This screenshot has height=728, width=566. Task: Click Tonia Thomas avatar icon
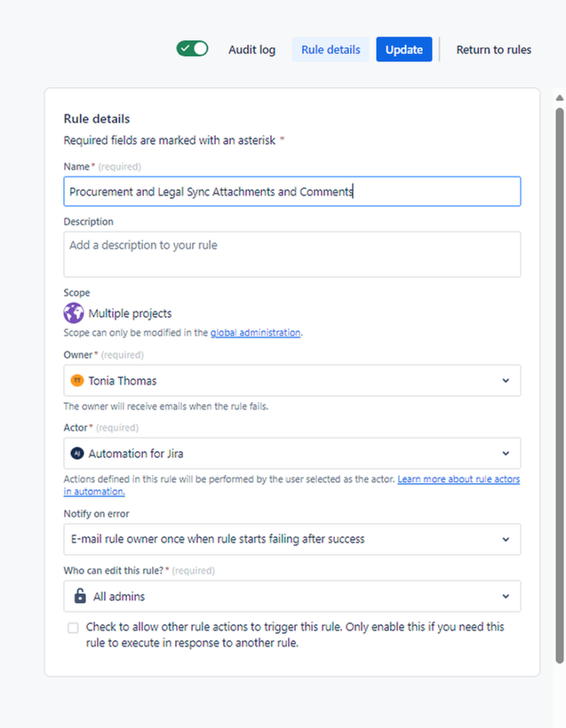[x=76, y=381]
